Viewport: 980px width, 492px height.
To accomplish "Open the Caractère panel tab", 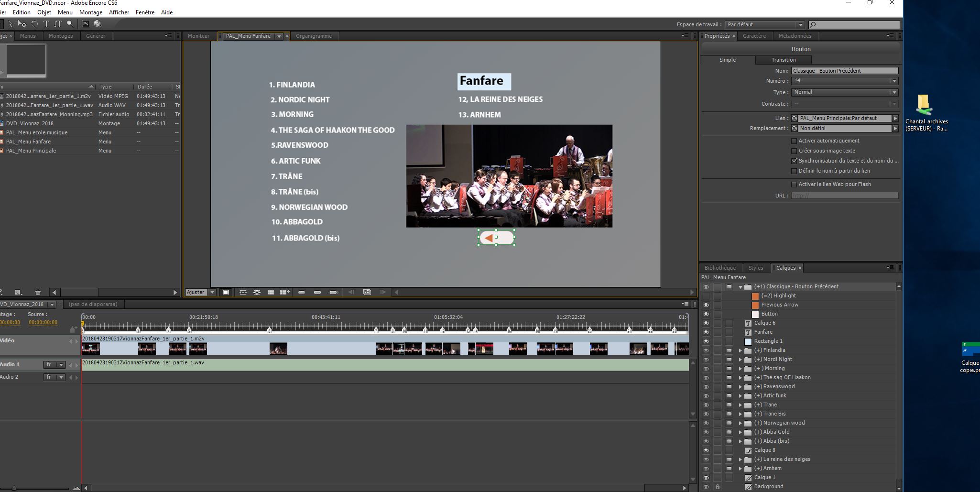I will (754, 36).
